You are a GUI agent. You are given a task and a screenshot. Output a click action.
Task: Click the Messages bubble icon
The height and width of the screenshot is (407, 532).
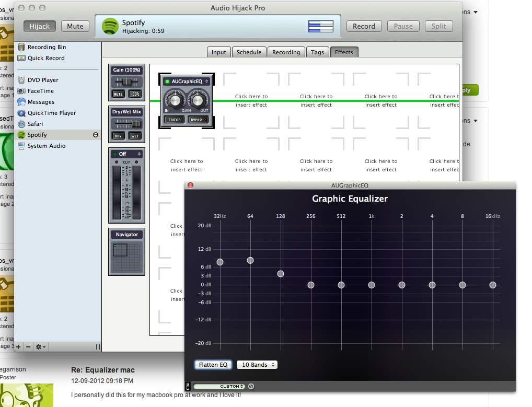click(21, 102)
